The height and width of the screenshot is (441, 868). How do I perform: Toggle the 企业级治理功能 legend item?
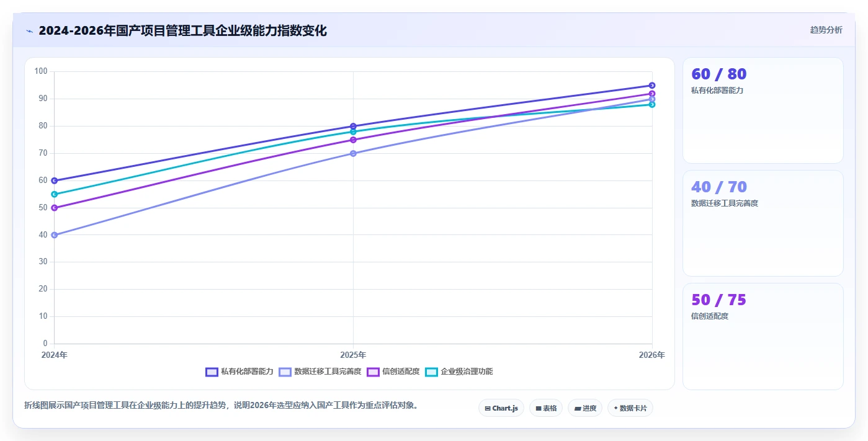pyautogui.click(x=459, y=372)
